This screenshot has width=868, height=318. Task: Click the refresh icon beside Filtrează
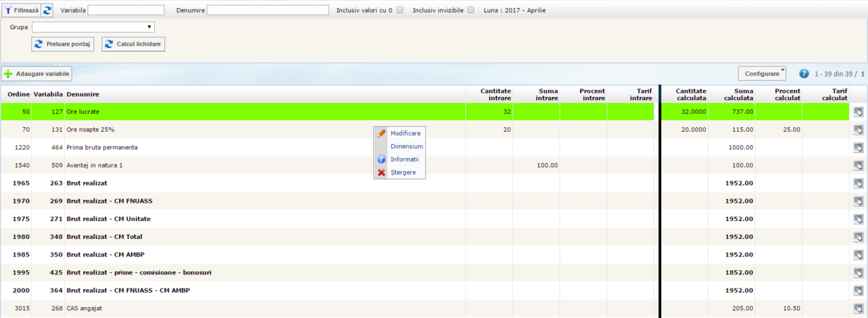click(47, 10)
